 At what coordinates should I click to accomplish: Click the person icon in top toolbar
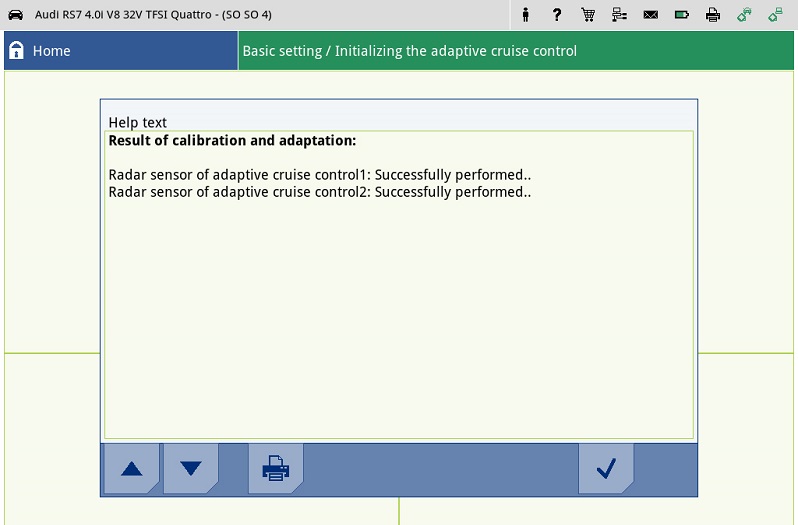526,15
